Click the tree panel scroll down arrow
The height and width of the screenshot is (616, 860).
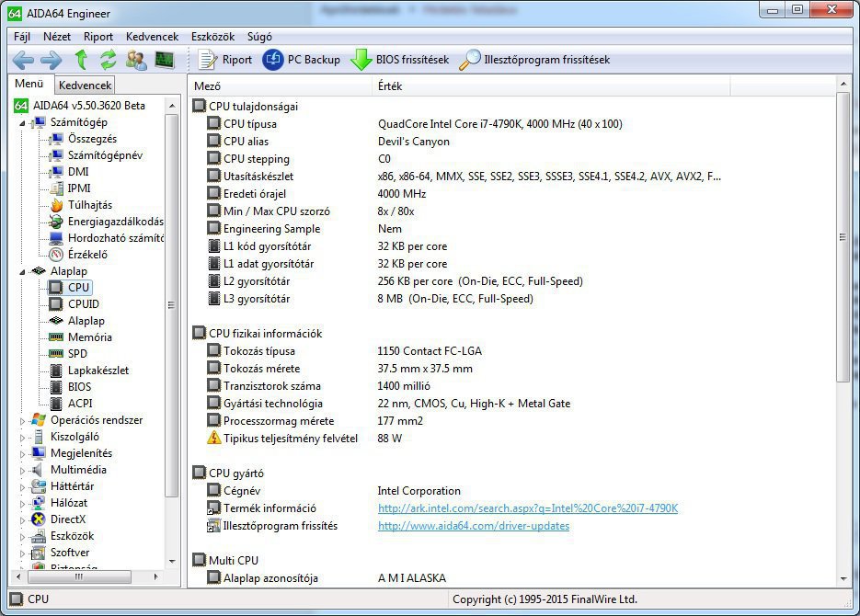tap(172, 561)
